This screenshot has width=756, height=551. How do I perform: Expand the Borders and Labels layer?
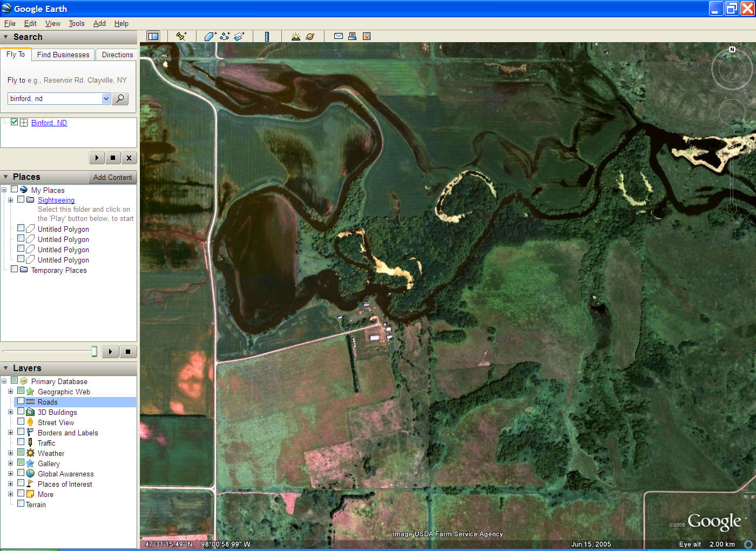coord(10,433)
